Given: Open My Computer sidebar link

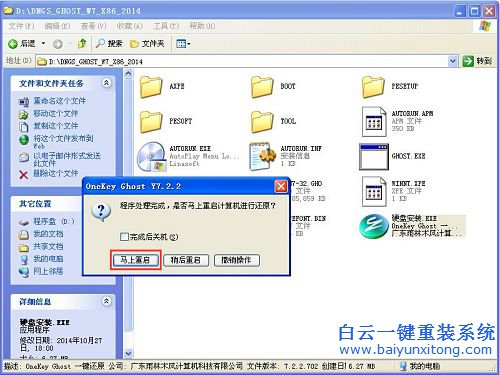Looking at the screenshot, I should click(x=48, y=259).
